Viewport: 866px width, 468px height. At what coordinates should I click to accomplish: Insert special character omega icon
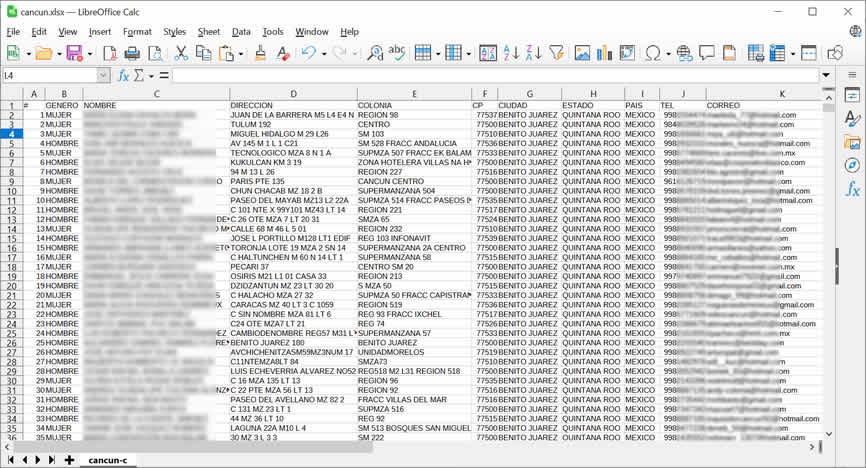pyautogui.click(x=653, y=53)
